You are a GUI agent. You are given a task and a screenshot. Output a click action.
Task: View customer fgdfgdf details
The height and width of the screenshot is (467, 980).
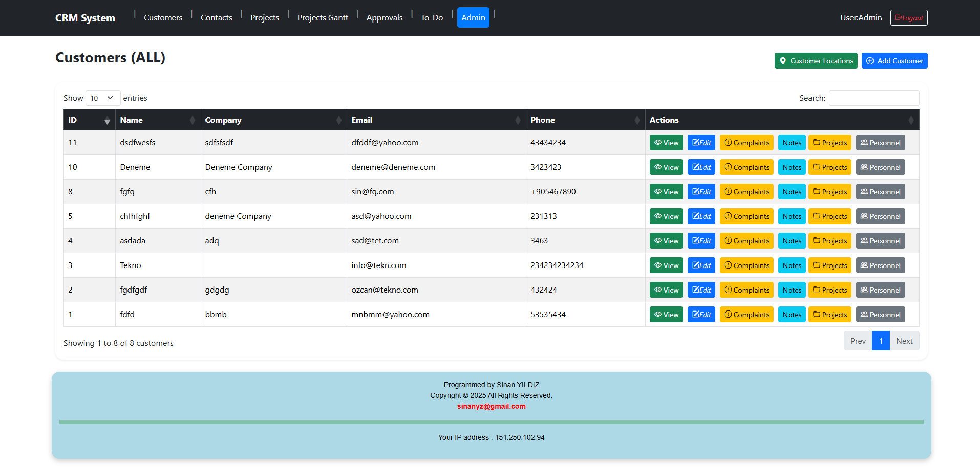click(x=666, y=290)
